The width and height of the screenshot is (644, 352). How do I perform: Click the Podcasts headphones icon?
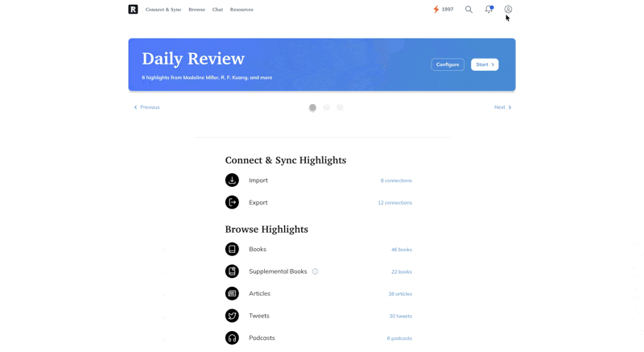click(x=232, y=338)
